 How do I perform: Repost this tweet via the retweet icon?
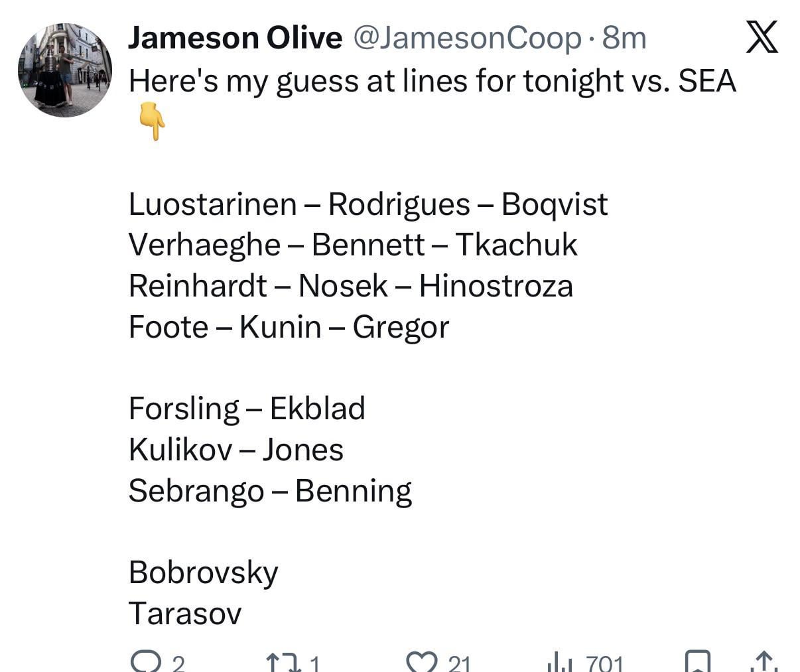pyautogui.click(x=281, y=663)
